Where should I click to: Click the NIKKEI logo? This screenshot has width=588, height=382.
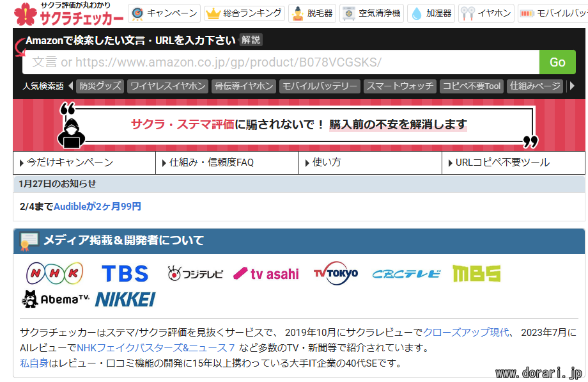[125, 299]
